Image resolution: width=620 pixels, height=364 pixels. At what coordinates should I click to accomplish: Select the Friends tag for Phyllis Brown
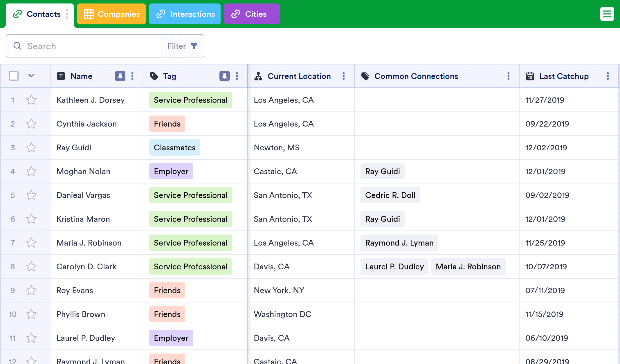pyautogui.click(x=167, y=314)
